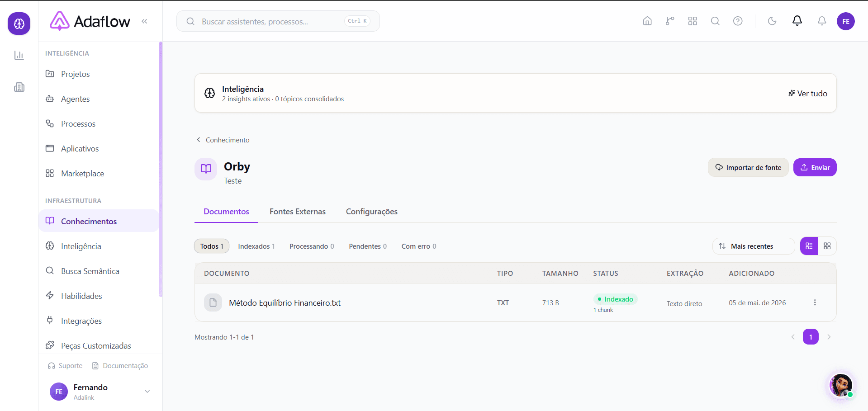Filter documents by Indexados

[256, 246]
